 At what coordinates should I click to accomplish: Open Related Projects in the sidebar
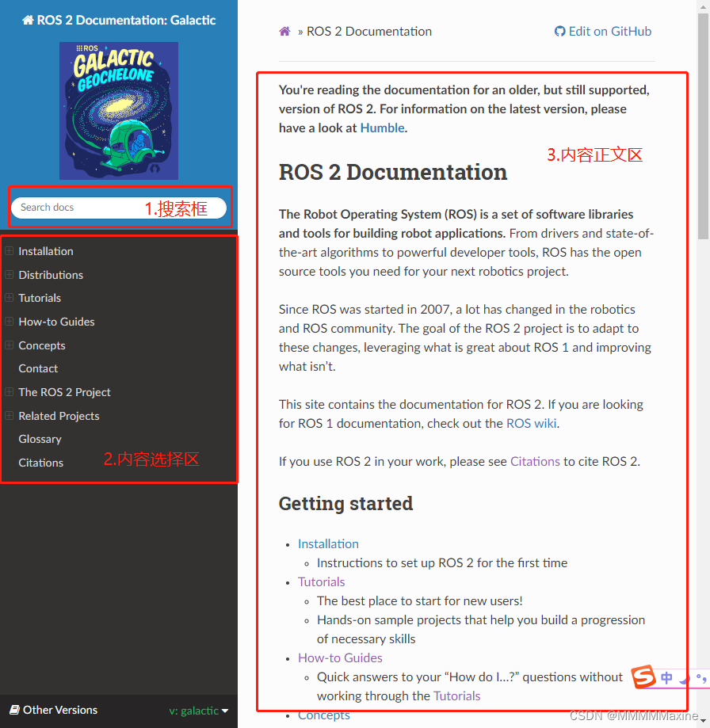(x=59, y=416)
